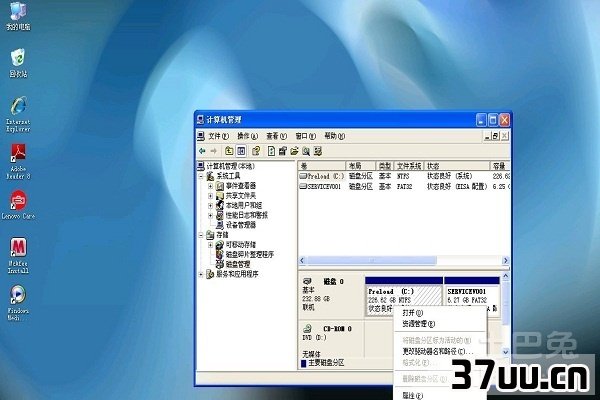Open the 窗口 menu
600x400 pixels.
tap(305, 136)
